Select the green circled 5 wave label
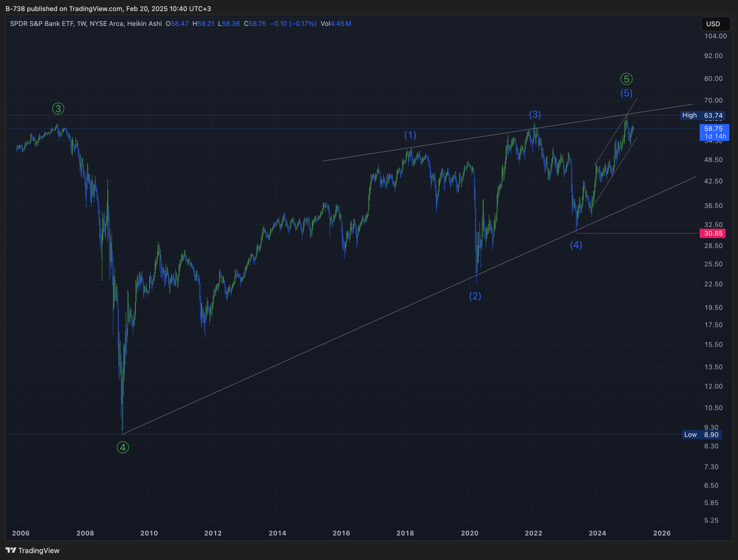Viewport: 738px width, 560px height. pos(626,79)
